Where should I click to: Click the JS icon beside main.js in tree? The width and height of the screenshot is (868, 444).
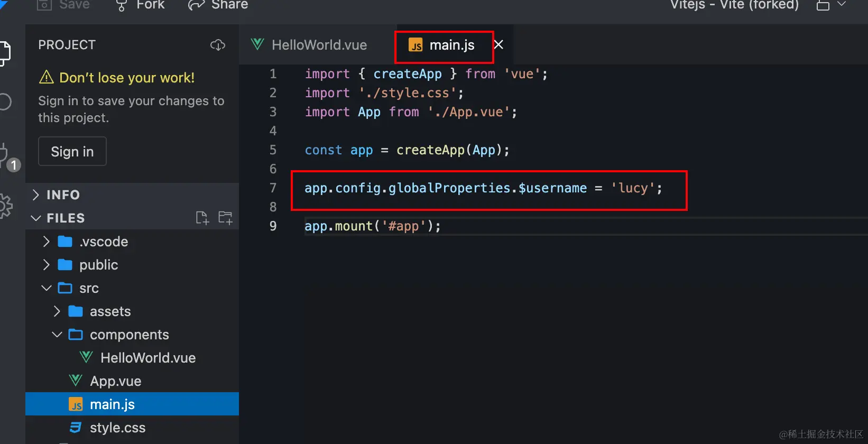76,404
